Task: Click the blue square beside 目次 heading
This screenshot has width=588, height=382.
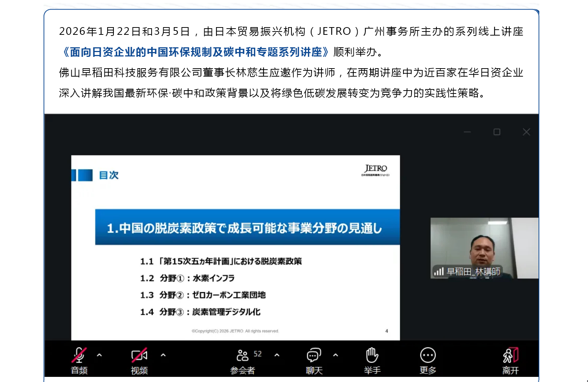Action: pos(85,175)
